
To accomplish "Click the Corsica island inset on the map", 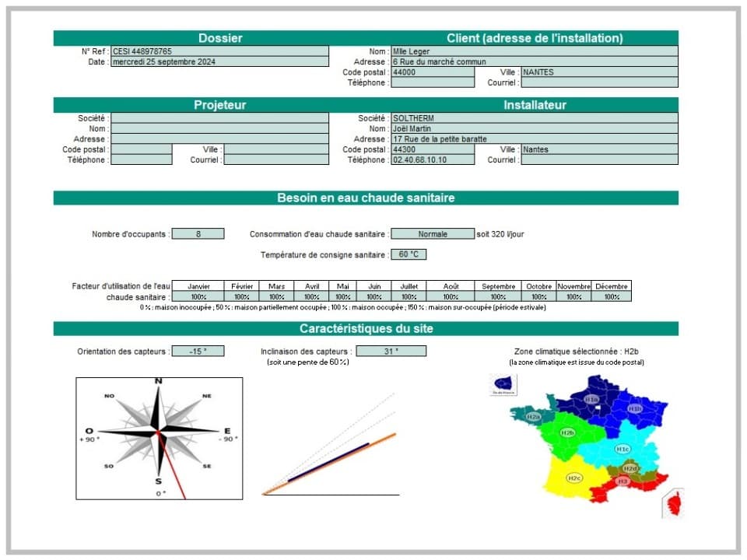I will (x=674, y=502).
